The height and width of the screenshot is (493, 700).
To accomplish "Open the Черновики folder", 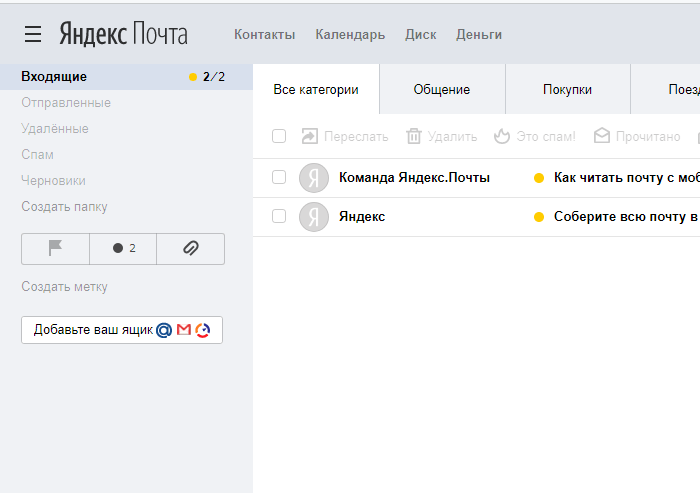I will click(54, 180).
